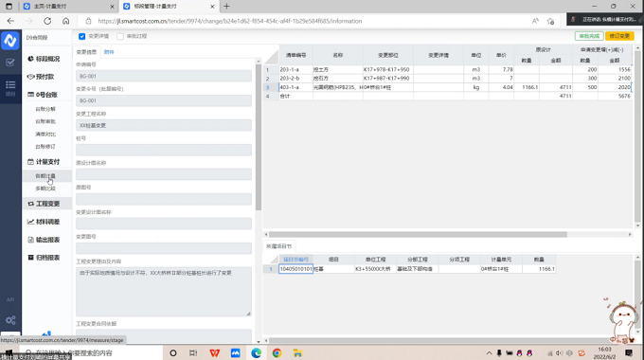Go to the browser home page
This screenshot has width=644, height=360.
click(65, 21)
